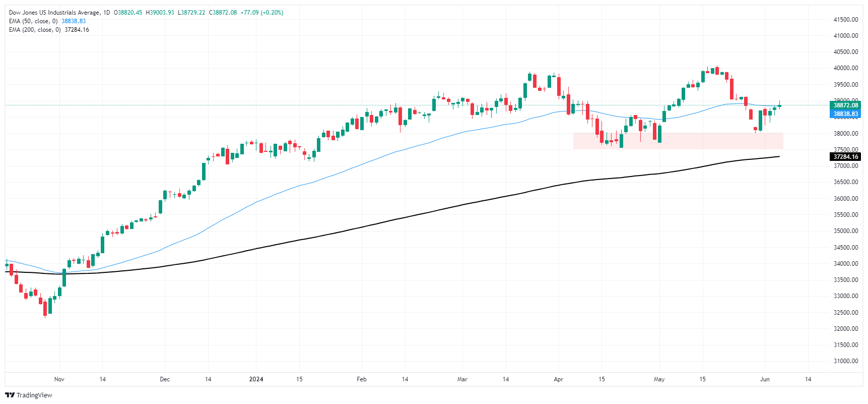Screen dimensions: 868x404
Task: Click the C38872.08 close value in header
Action: tap(223, 13)
